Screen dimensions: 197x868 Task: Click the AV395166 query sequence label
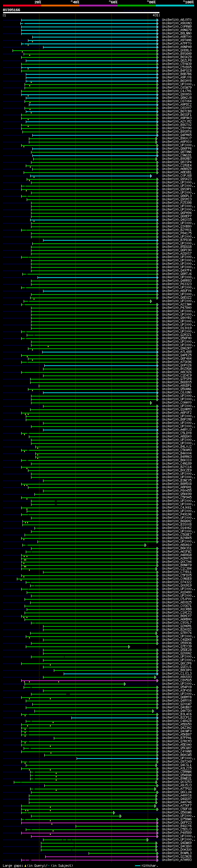(x=11, y=10)
